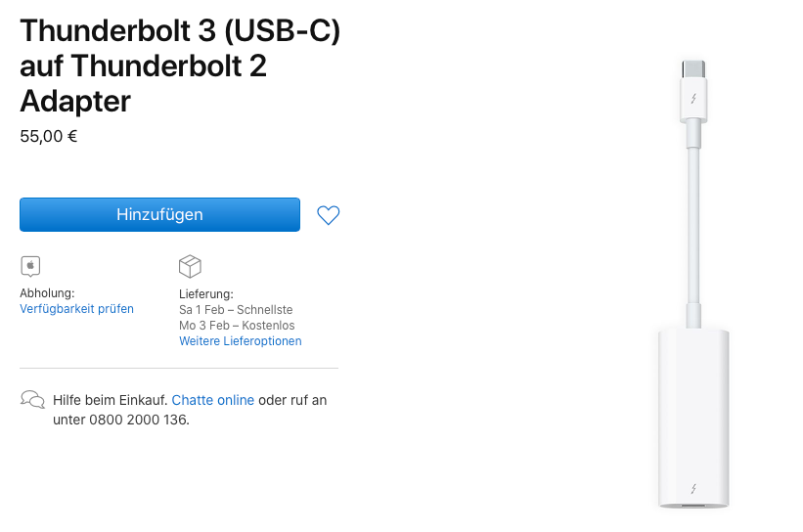Start a chat via Chatte online
The image size is (803, 532).
click(x=213, y=400)
